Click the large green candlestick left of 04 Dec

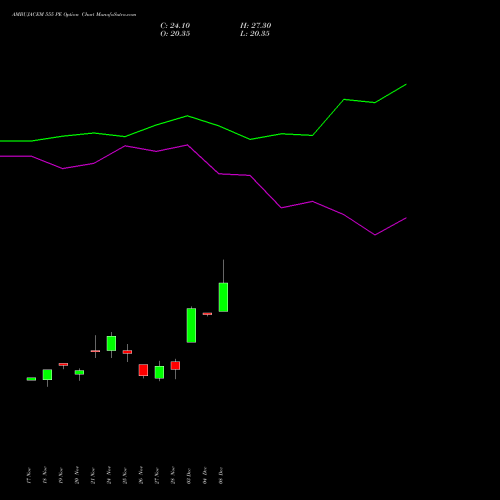pos(191,325)
